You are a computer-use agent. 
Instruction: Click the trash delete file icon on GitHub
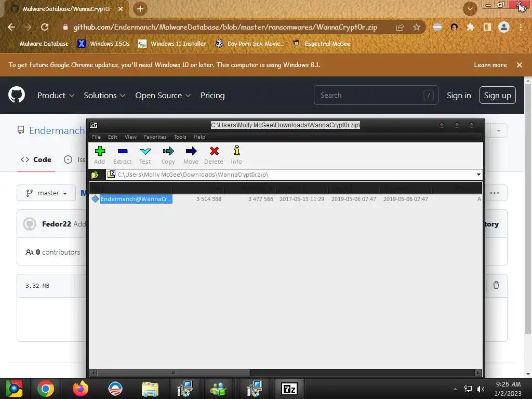[496, 285]
